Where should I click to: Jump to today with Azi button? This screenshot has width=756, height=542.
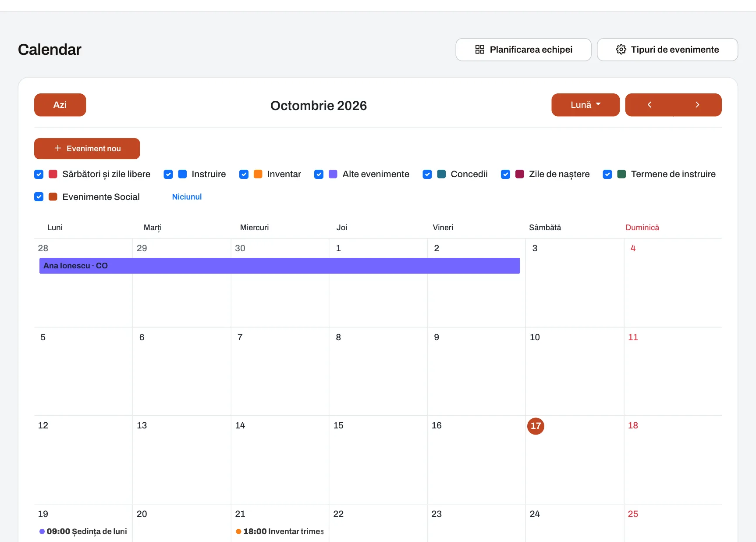(x=60, y=105)
